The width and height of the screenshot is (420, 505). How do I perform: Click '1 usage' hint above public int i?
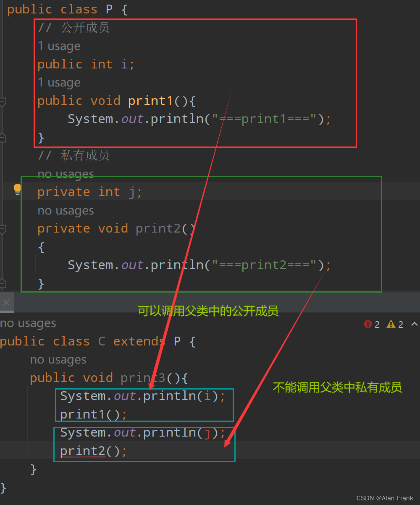[x=59, y=46]
